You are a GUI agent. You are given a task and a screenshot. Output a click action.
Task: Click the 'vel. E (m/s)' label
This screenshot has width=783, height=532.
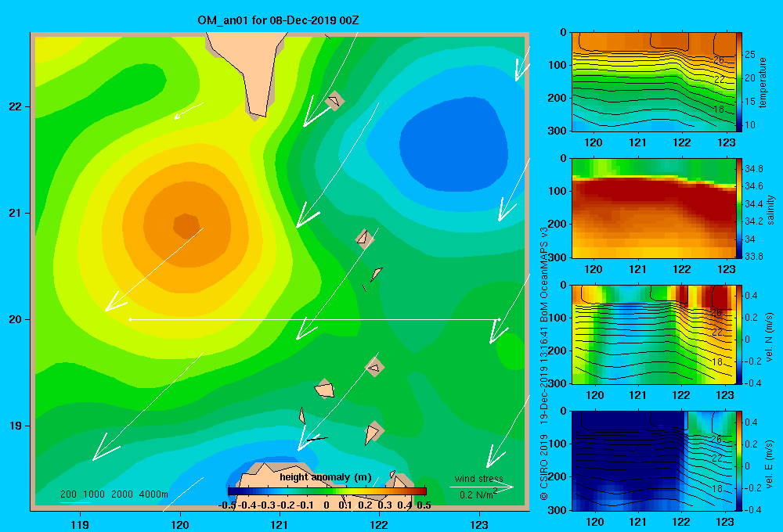point(770,463)
